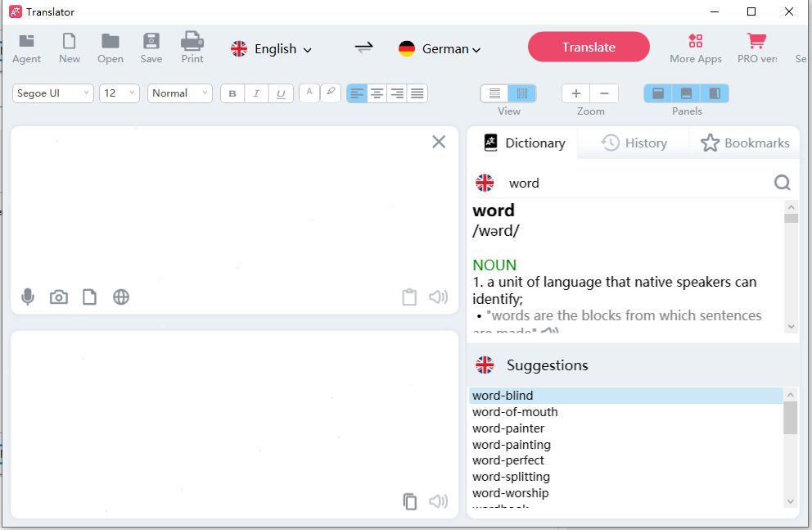Select suggestion word-painting
This screenshot has width=812, height=530.
point(625,445)
